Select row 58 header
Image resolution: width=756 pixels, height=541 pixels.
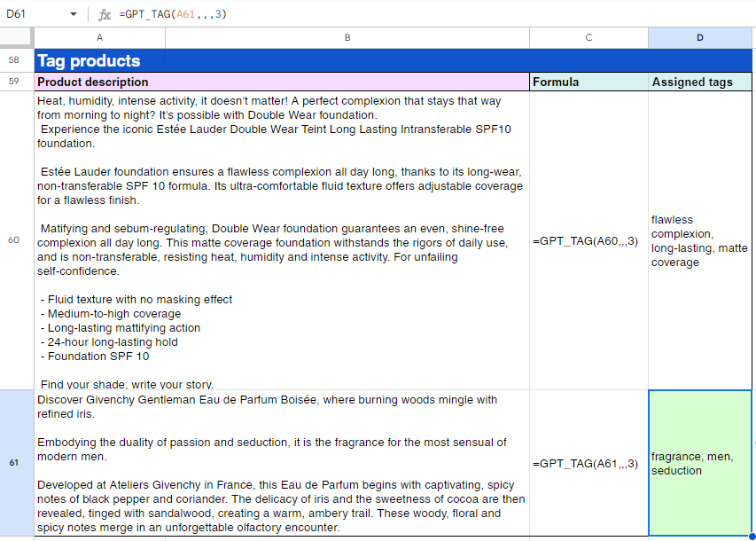[x=14, y=60]
